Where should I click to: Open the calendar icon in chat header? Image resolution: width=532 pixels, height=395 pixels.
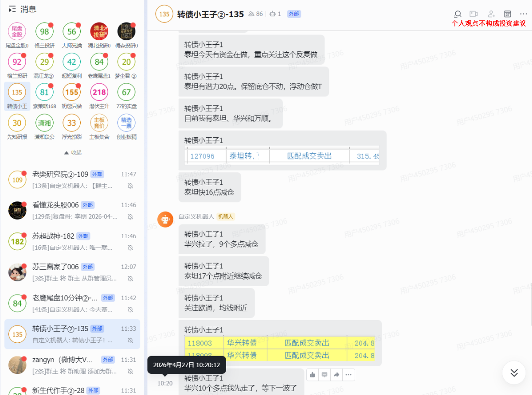[x=508, y=14]
